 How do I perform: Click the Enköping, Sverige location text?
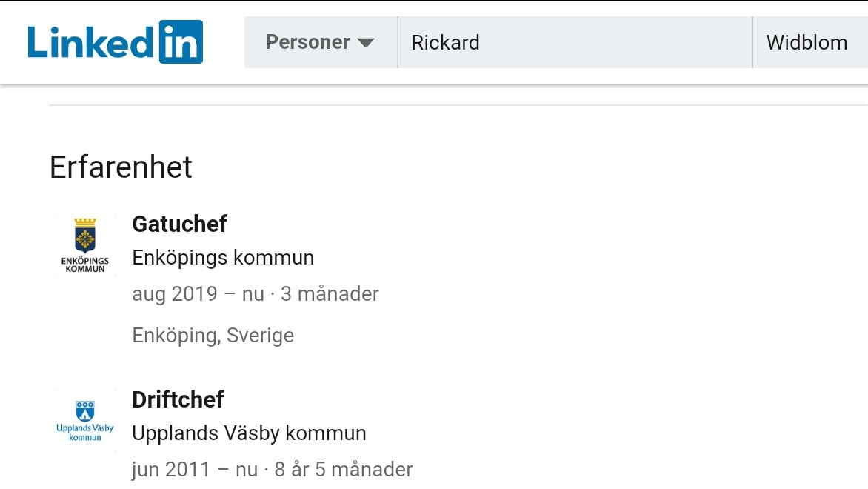point(213,336)
